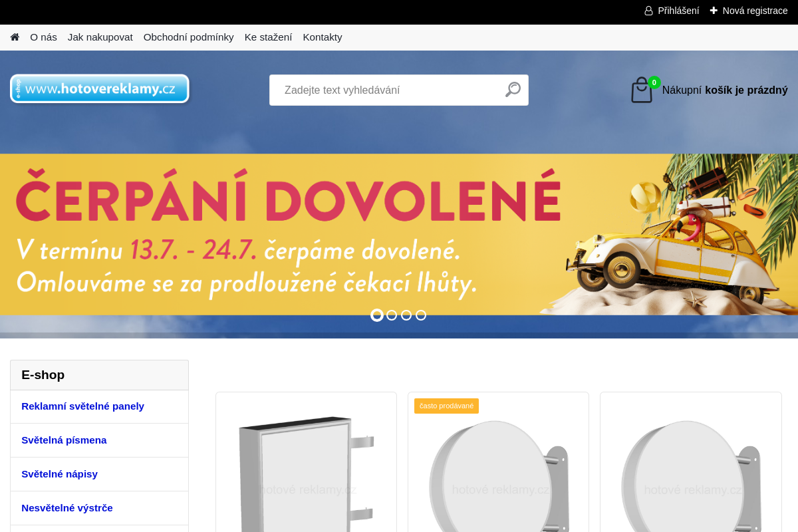Select the first banner slide dot

coord(377,315)
